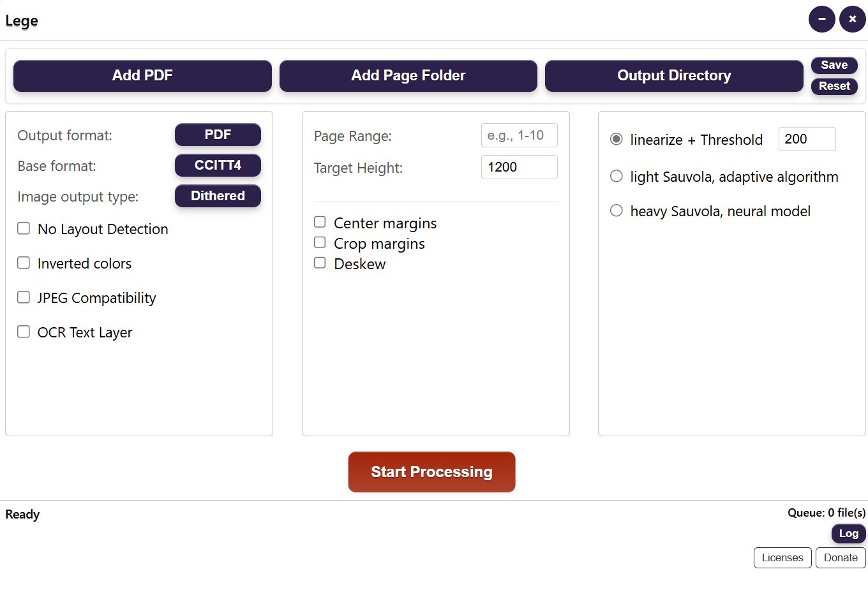Click the Add PDF button
868x604 pixels.
click(142, 76)
